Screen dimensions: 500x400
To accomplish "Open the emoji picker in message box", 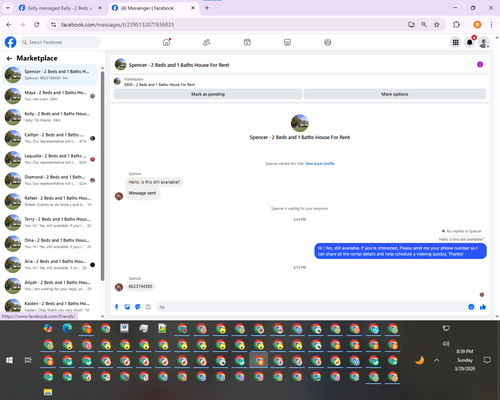I will click(471, 307).
